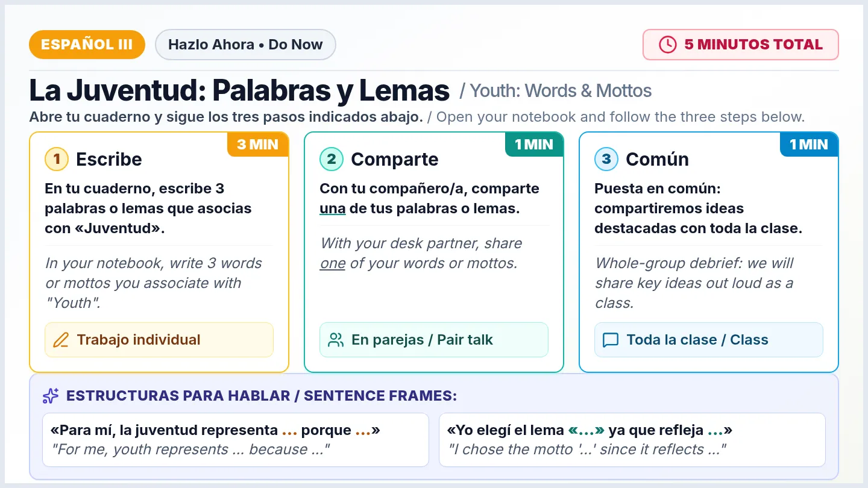868x488 pixels.
Task: Click the ESPAÑOL III orange badge
Action: (x=87, y=45)
